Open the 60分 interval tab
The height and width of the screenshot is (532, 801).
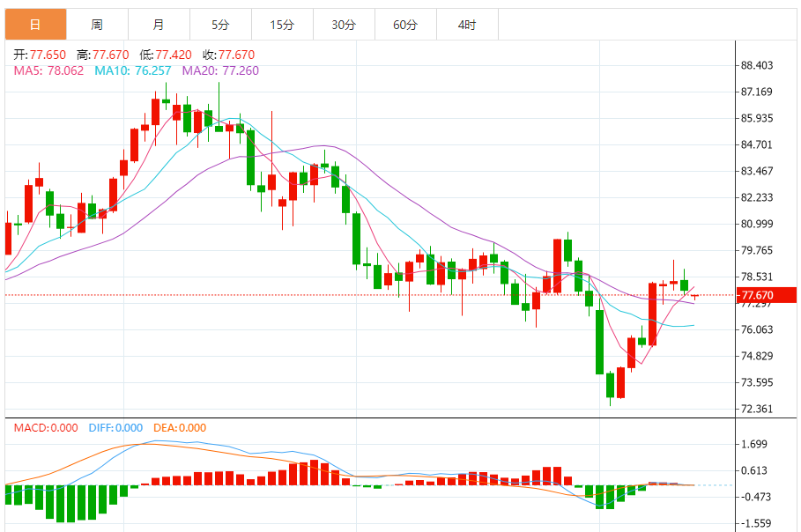[x=405, y=24]
